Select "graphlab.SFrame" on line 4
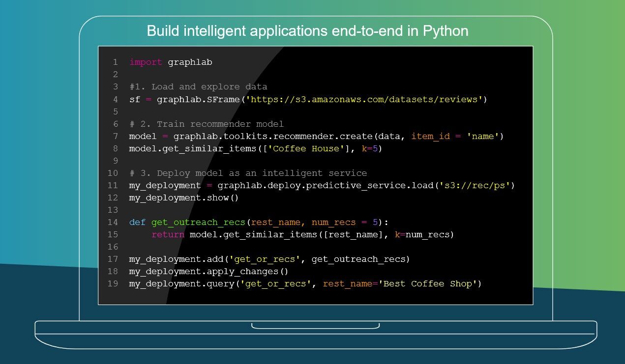The width and height of the screenshot is (625, 364). coord(199,99)
